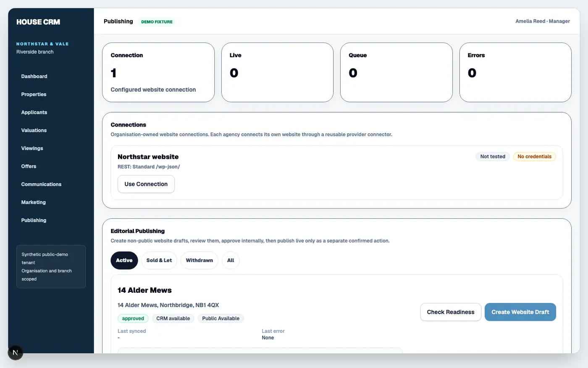Show Sold & Let listings tab
The image size is (588, 368).
pyautogui.click(x=159, y=260)
